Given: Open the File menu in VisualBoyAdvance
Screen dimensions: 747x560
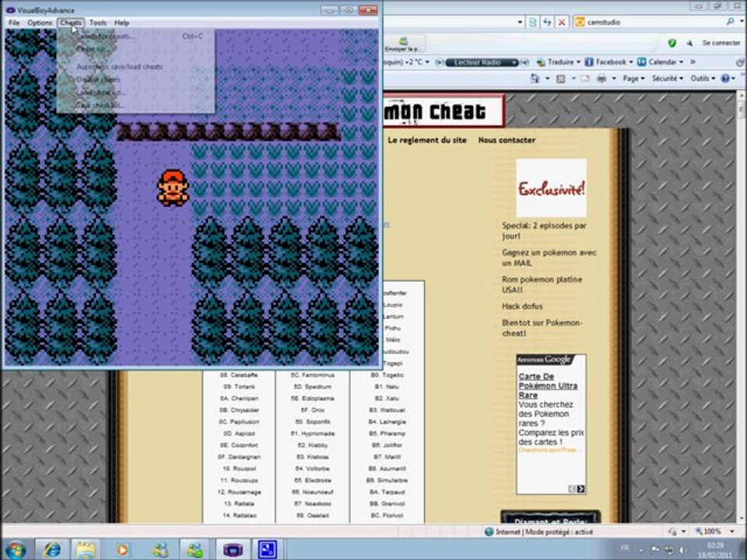Looking at the screenshot, I should 14,23.
